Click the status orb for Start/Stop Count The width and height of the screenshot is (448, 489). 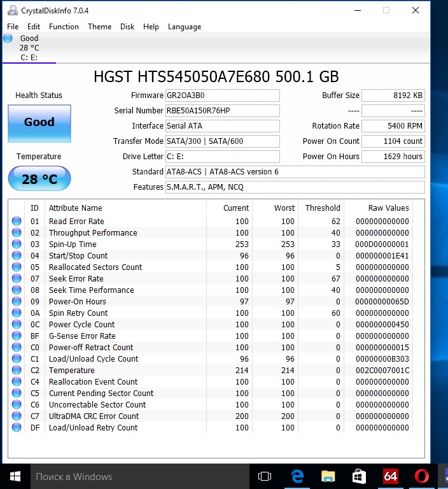17,256
